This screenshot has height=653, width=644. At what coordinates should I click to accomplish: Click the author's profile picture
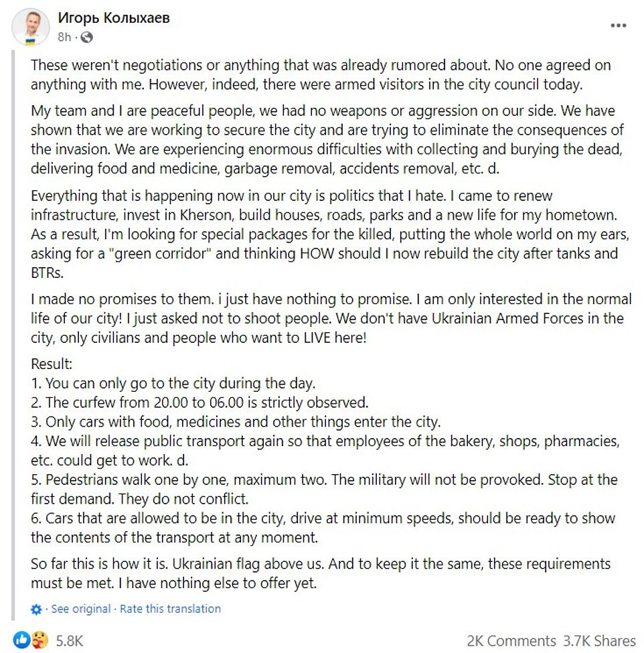31,25
